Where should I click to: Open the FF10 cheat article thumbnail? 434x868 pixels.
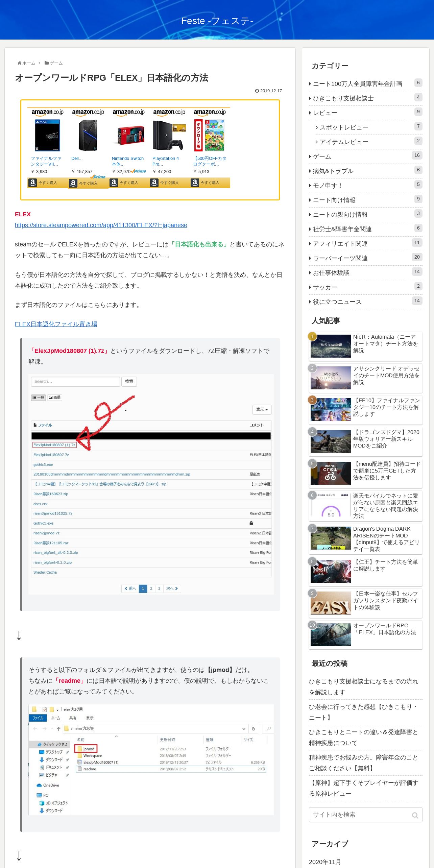click(x=331, y=410)
